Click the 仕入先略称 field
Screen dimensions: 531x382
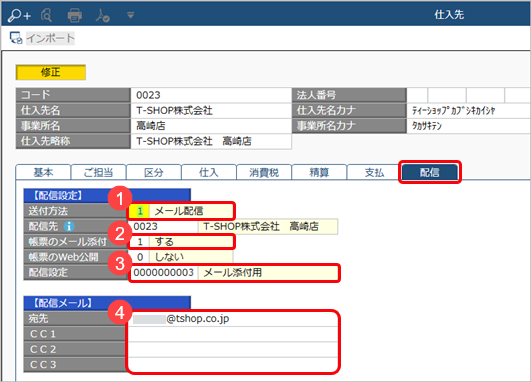click(x=211, y=141)
